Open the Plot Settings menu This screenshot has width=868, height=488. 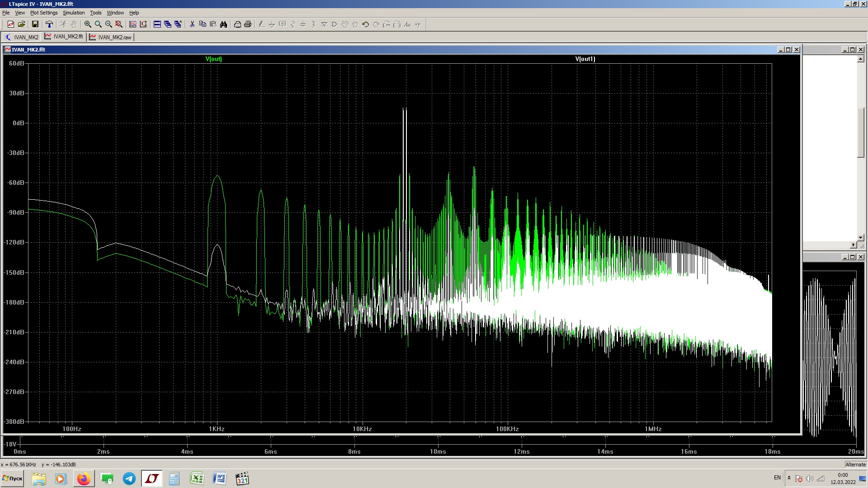point(44,13)
